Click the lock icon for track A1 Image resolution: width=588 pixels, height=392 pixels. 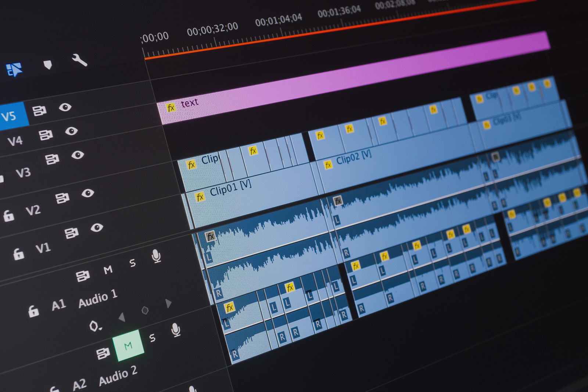click(33, 311)
